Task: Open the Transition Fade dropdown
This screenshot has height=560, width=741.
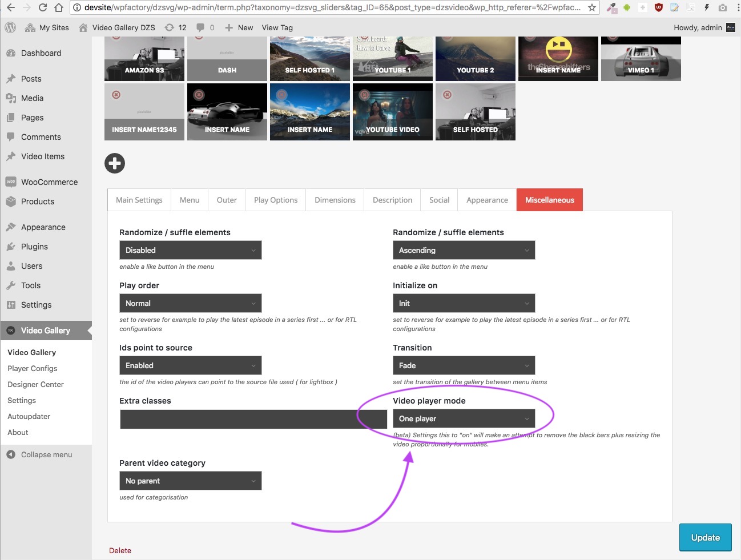Action: (464, 365)
